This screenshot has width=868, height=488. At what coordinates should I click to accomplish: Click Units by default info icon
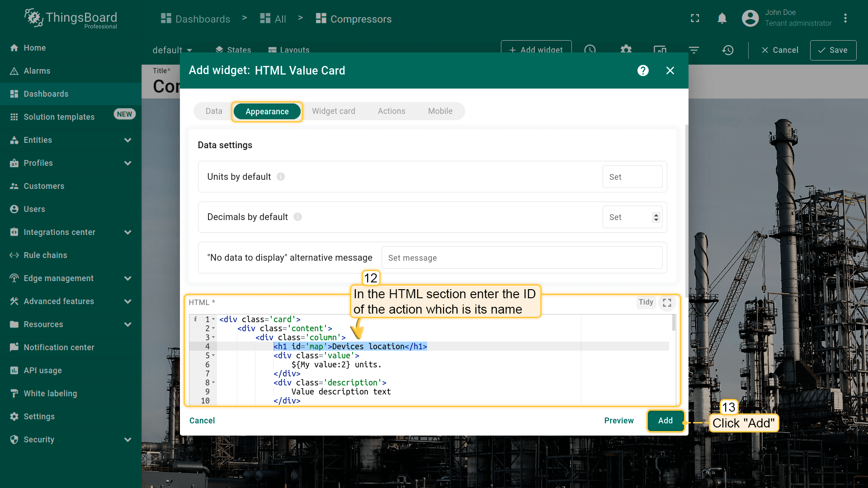pos(281,177)
